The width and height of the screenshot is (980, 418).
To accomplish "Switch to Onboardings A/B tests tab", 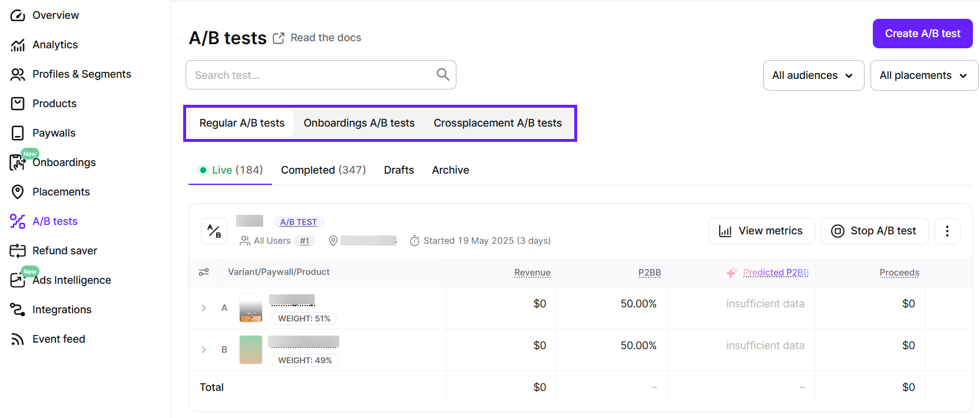I will pos(359,123).
